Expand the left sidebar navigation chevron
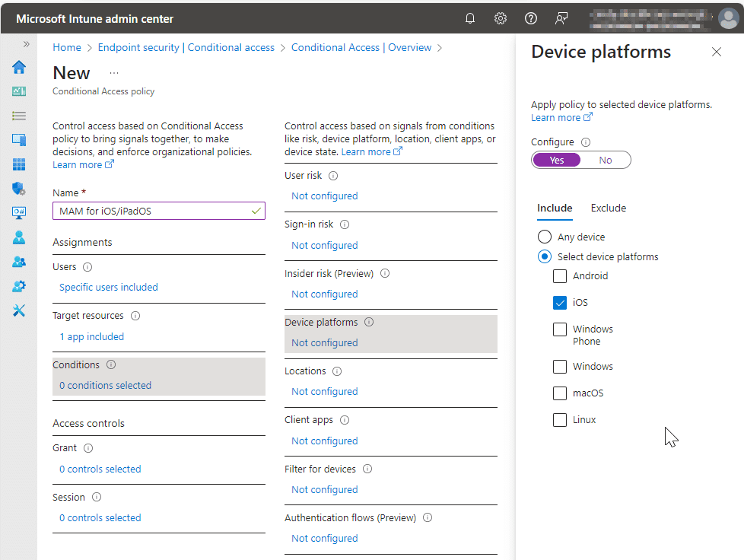This screenshot has width=744, height=560. [x=26, y=44]
